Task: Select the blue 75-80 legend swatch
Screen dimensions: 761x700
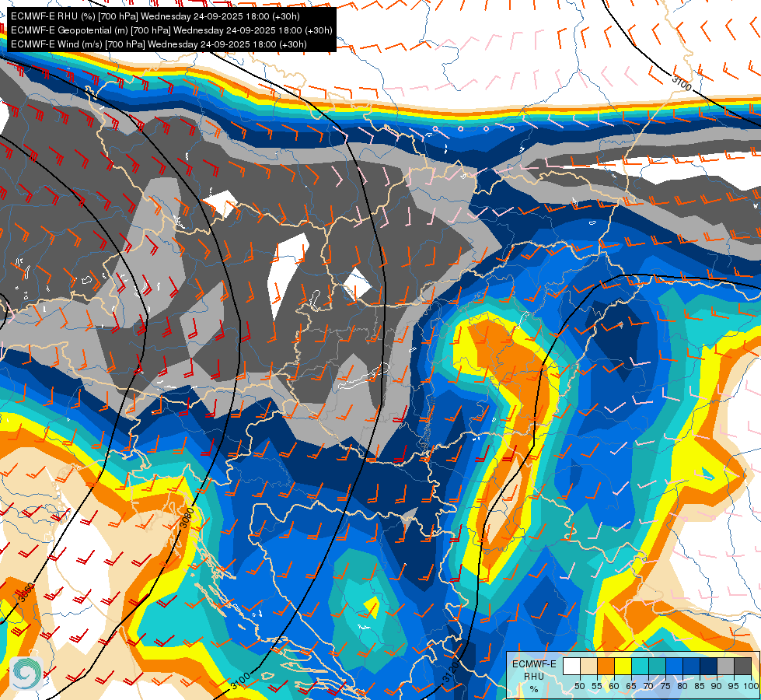Action: (x=675, y=666)
